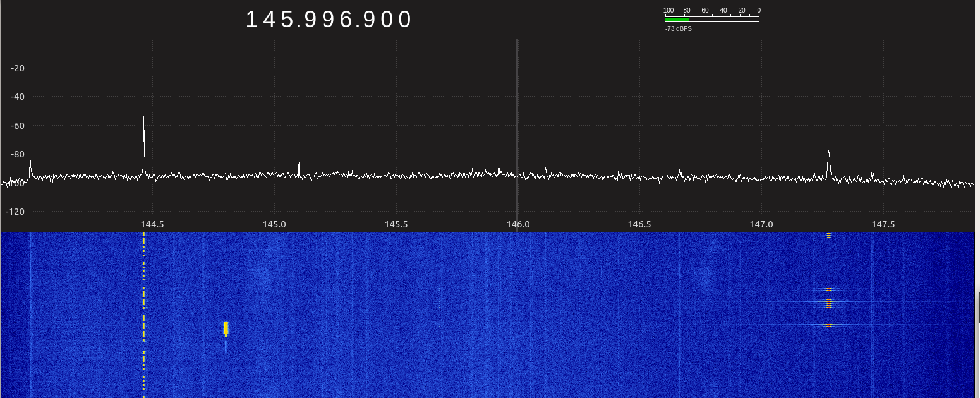Viewport: 980px width, 398px height.
Task: Click the -60 dB amplitude axis label
Action: [x=18, y=126]
